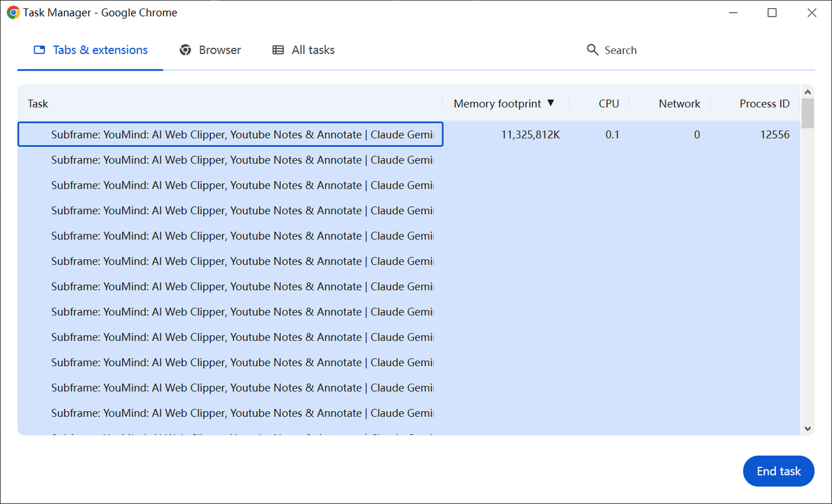The image size is (832, 504).
Task: Click the process ID 12556
Action: tap(774, 134)
